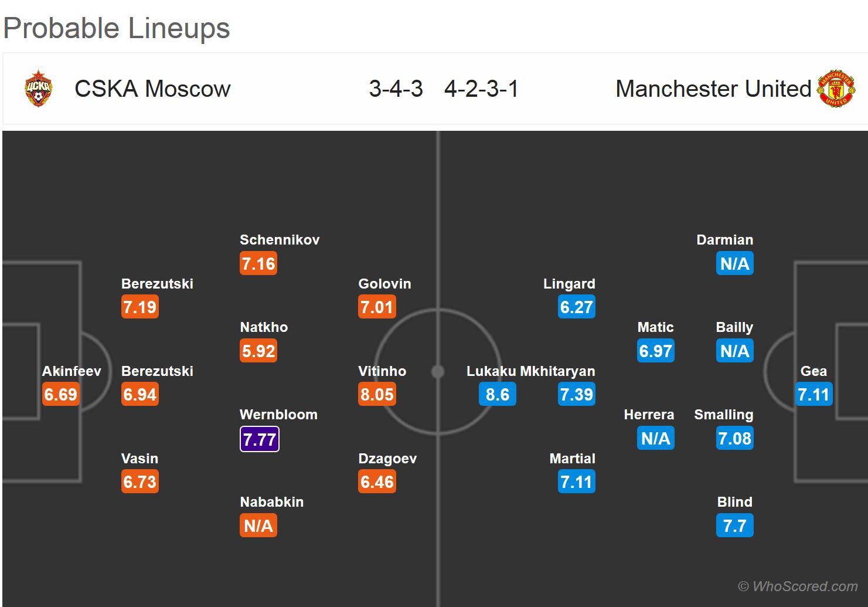
Task: Open the Manchester United team name link
Action: tap(713, 89)
